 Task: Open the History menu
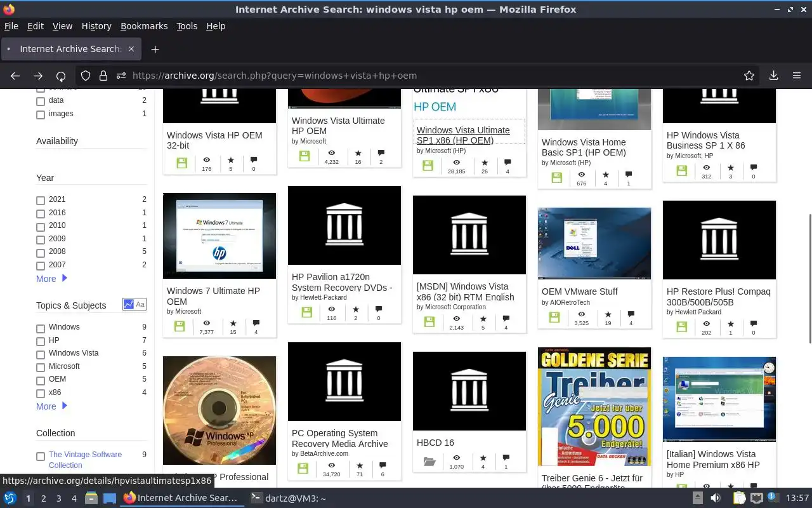pyautogui.click(x=96, y=26)
